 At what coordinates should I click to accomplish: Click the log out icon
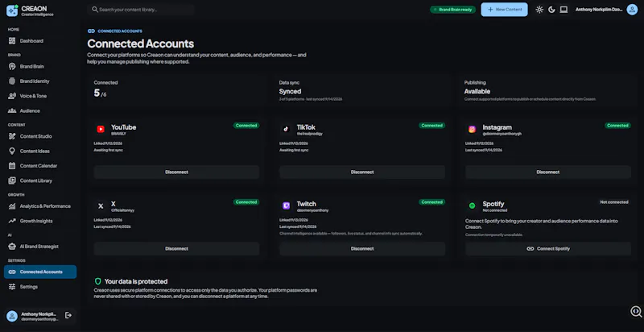pyautogui.click(x=68, y=316)
